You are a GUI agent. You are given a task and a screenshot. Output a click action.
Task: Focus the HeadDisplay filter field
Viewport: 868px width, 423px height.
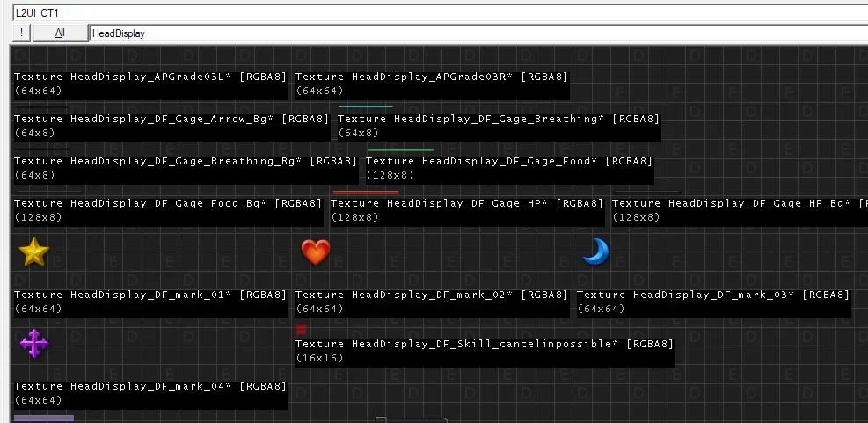tap(478, 33)
